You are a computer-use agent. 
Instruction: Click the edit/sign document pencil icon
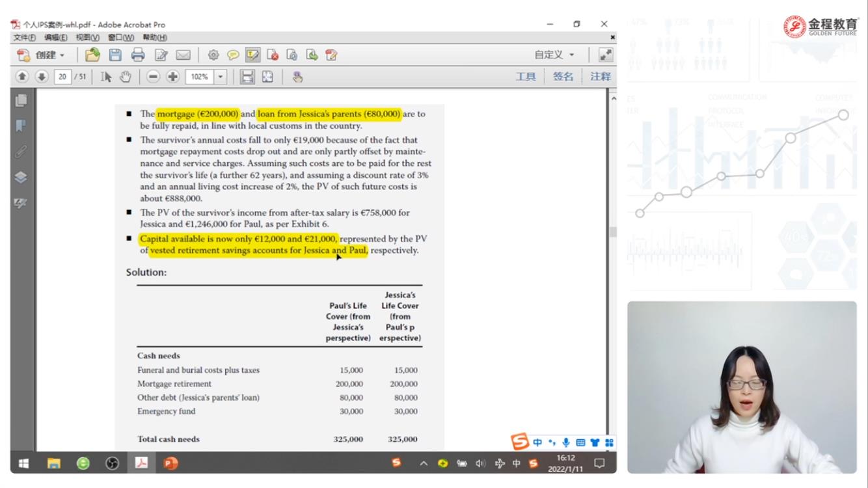point(161,55)
